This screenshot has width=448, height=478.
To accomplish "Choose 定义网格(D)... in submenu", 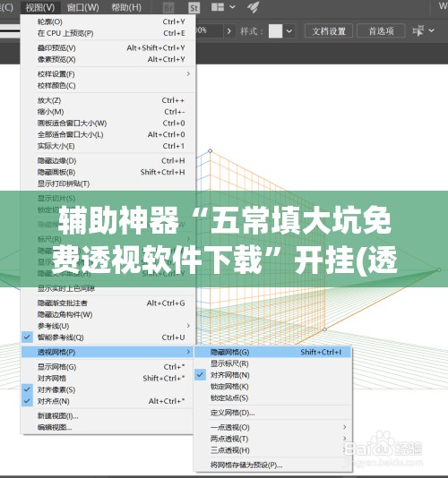I will point(272,413).
